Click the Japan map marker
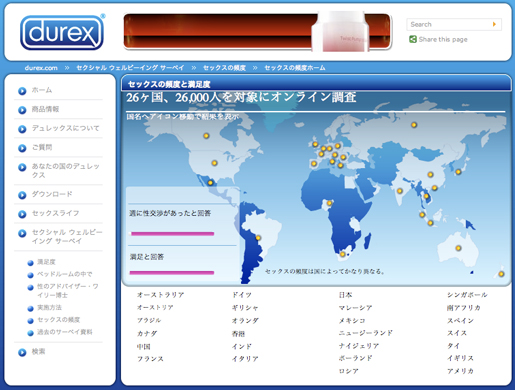Image resolution: width=515 pixels, height=390 pixels. [x=458, y=172]
